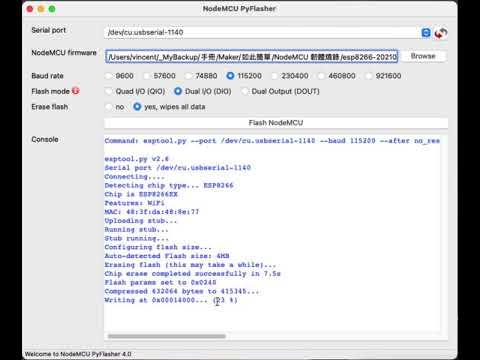The image size is (480, 360).
Task: Select the 230400 baud rate
Action: point(274,76)
